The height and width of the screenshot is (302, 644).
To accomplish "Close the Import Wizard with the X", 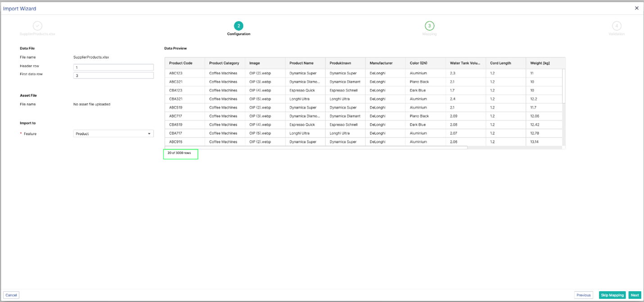I will point(637,8).
